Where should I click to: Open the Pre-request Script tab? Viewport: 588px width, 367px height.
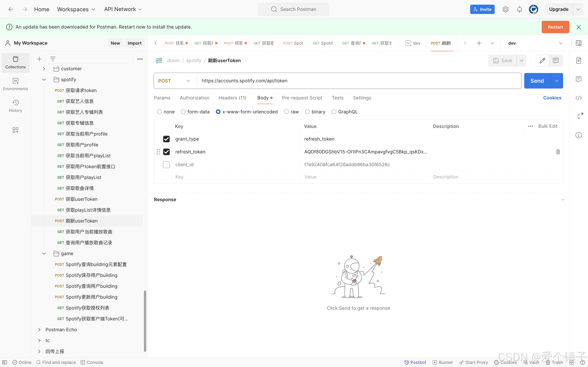pyautogui.click(x=302, y=98)
